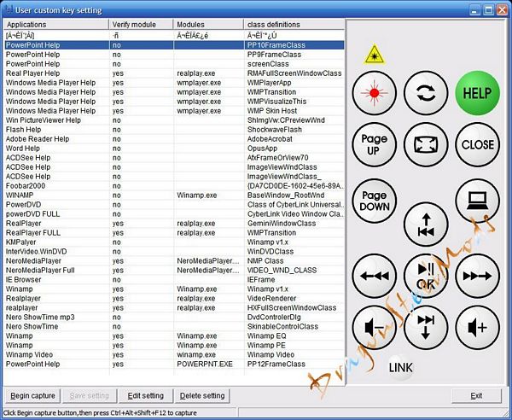Click the Begin capture button
The width and height of the screenshot is (512, 420).
pyautogui.click(x=31, y=395)
